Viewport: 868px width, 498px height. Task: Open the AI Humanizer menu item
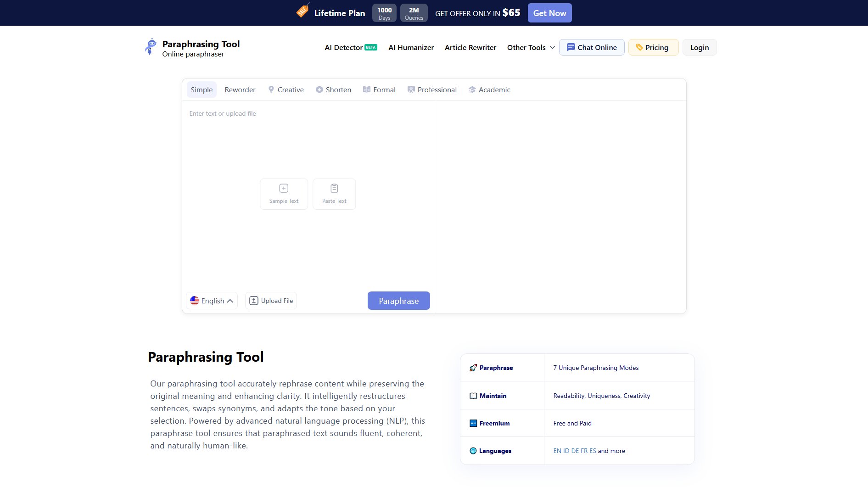tap(411, 47)
